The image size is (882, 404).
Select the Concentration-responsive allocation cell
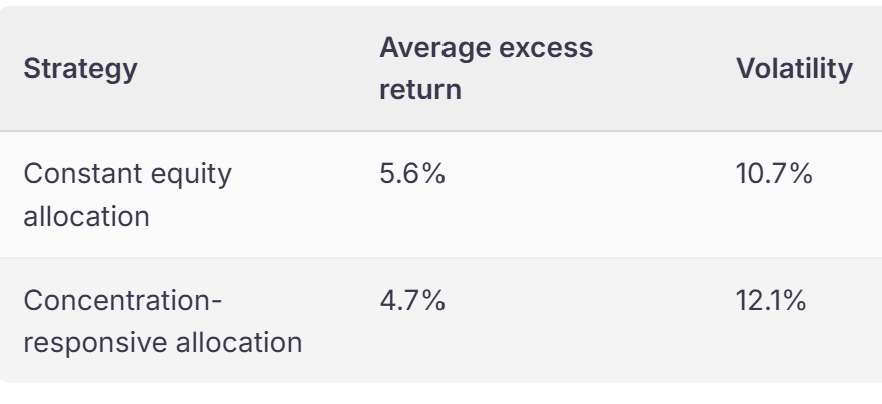coord(163,321)
